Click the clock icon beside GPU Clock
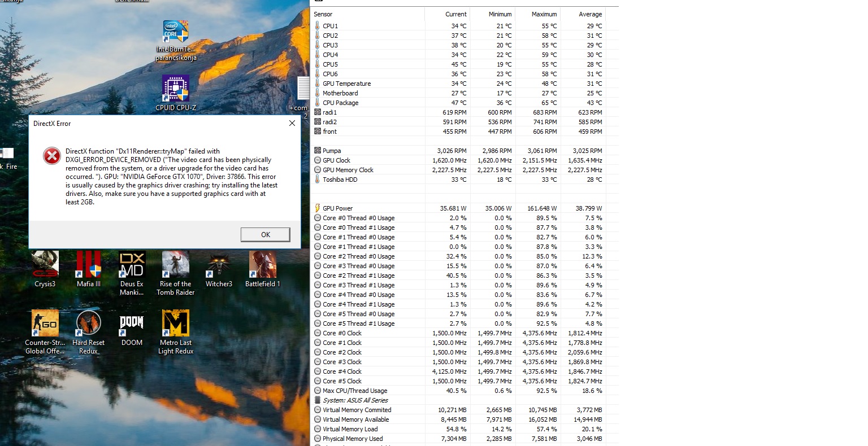 tap(317, 160)
